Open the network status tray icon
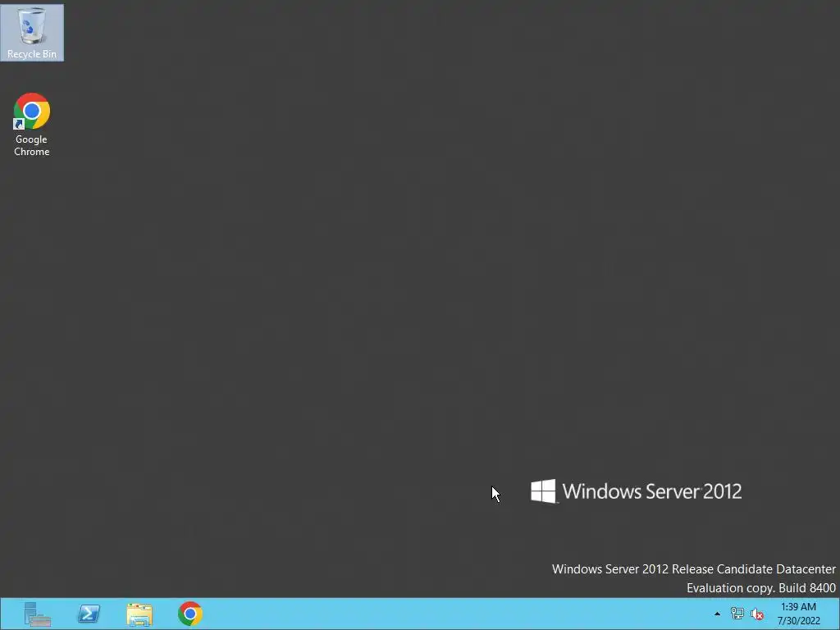The width and height of the screenshot is (840, 630). coord(737,614)
